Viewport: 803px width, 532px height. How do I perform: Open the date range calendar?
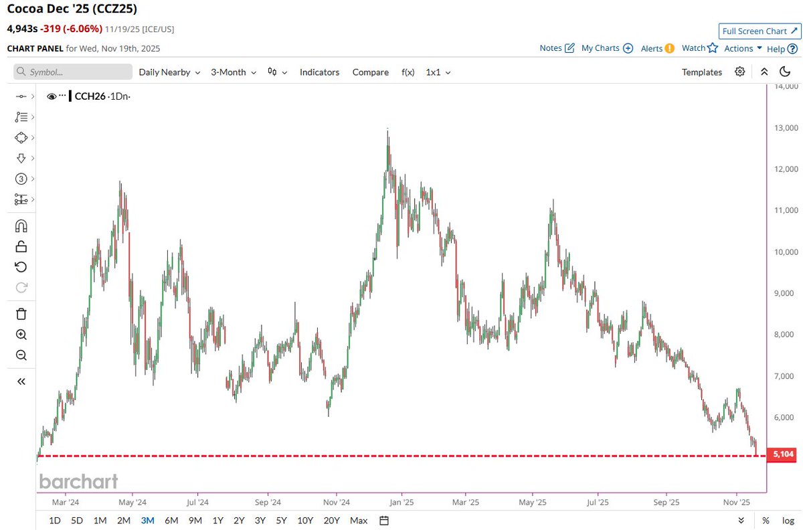[384, 520]
